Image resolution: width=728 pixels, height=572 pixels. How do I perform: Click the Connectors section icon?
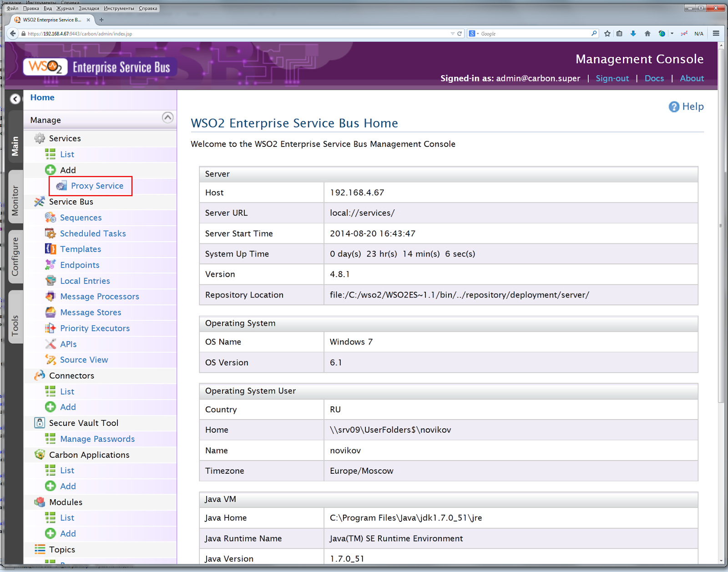tap(40, 375)
